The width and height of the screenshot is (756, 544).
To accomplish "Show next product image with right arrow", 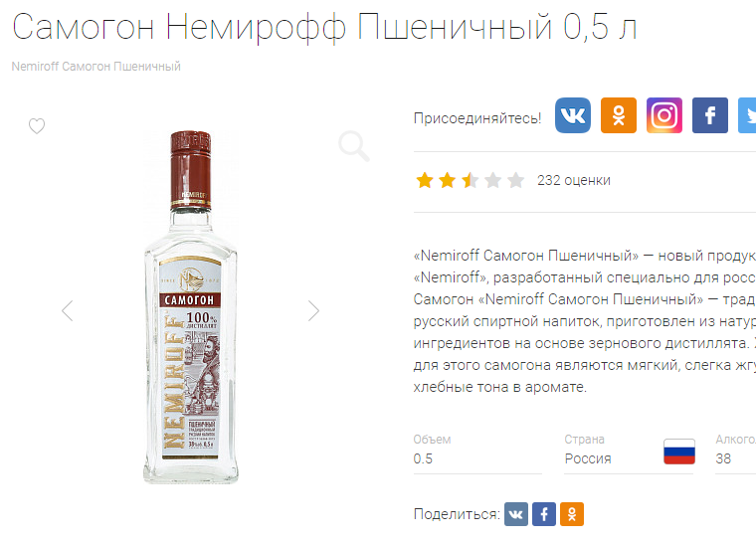I will (x=314, y=311).
